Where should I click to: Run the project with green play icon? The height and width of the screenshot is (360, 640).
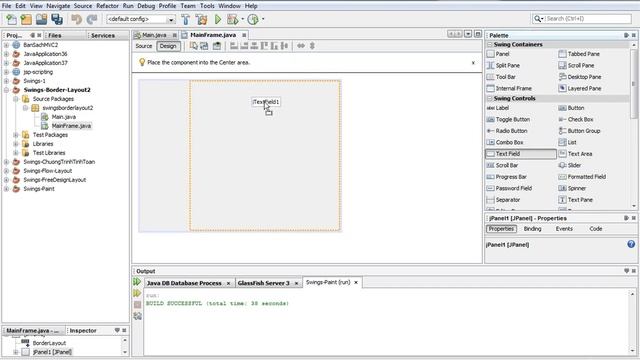click(x=218, y=19)
